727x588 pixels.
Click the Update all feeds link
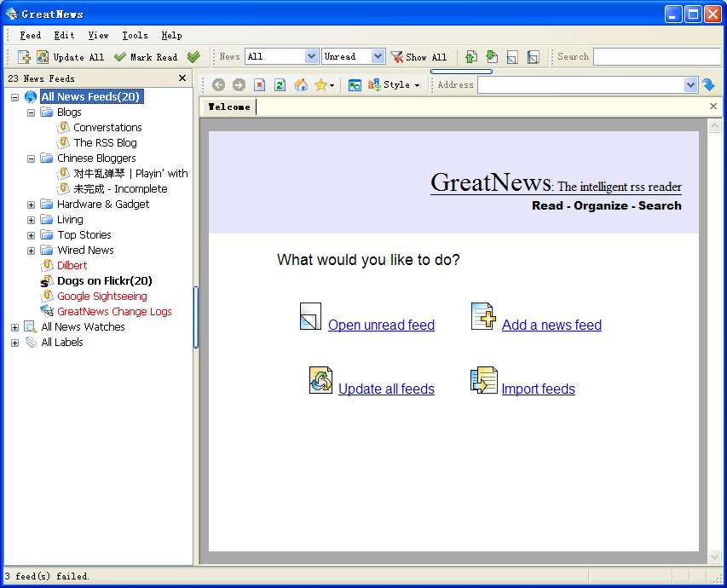point(386,389)
